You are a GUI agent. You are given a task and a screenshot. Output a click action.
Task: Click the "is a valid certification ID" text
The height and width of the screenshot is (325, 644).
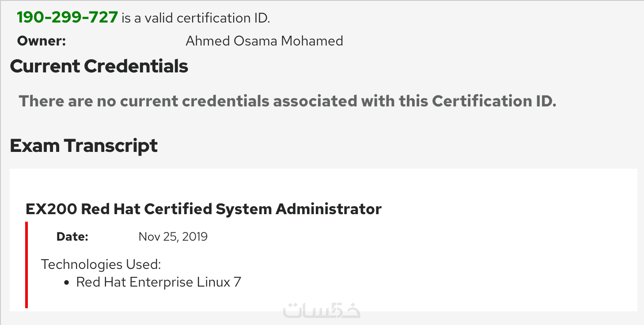[x=196, y=18]
